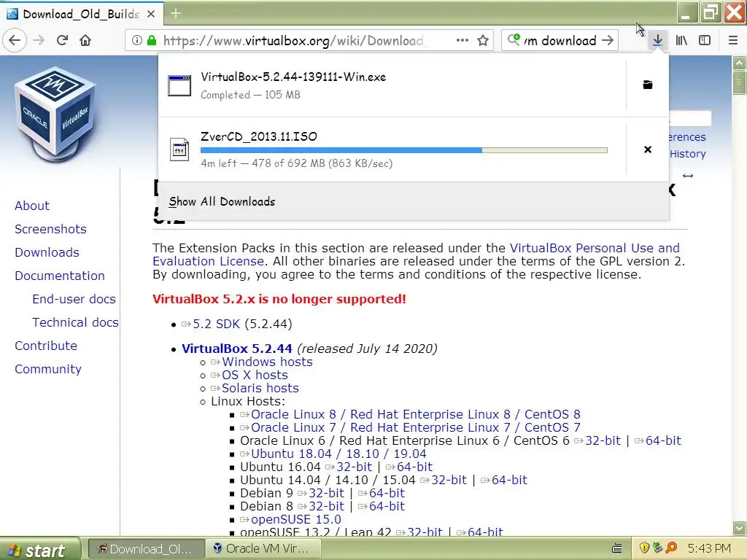Click the orange magnifier tray icon
This screenshot has height=560, width=747.
pos(672,548)
